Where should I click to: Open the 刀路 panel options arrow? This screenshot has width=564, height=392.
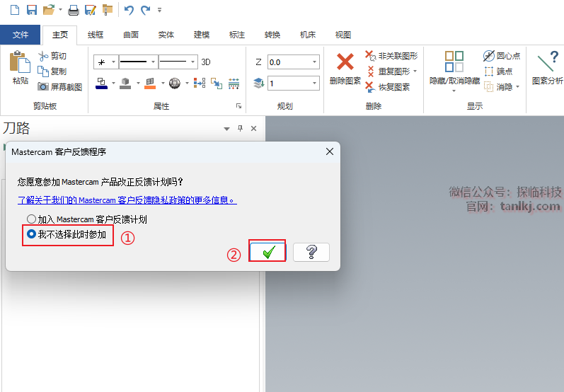tap(226, 129)
